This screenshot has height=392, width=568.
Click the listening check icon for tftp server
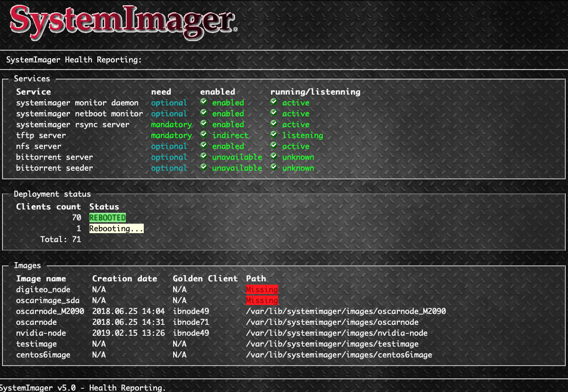pos(274,135)
